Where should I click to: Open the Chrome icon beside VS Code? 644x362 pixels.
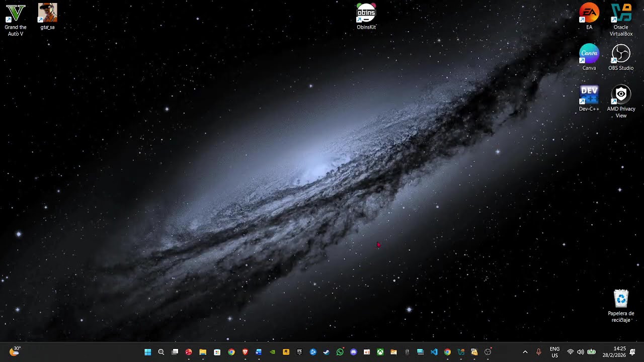447,352
